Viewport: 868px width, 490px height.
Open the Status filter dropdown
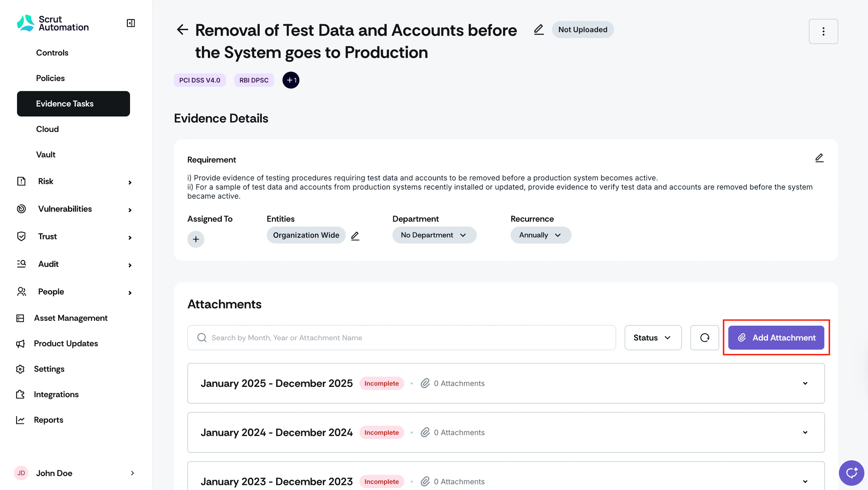[x=653, y=337]
